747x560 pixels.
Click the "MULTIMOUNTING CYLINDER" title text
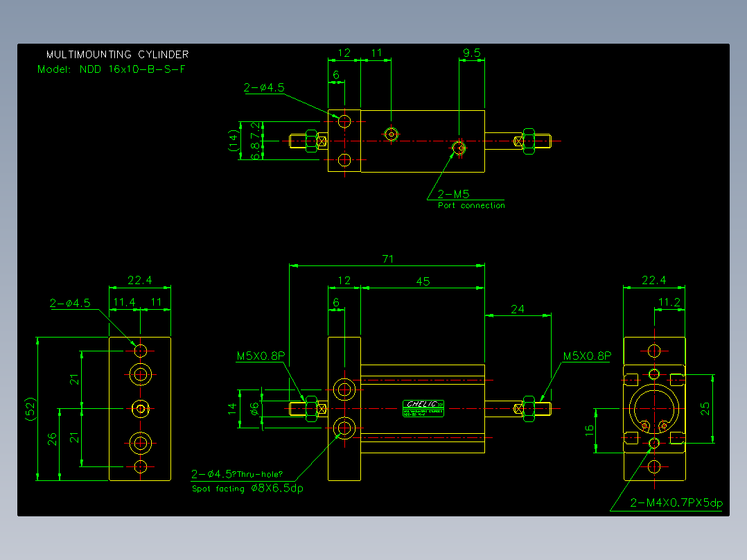pos(117,54)
